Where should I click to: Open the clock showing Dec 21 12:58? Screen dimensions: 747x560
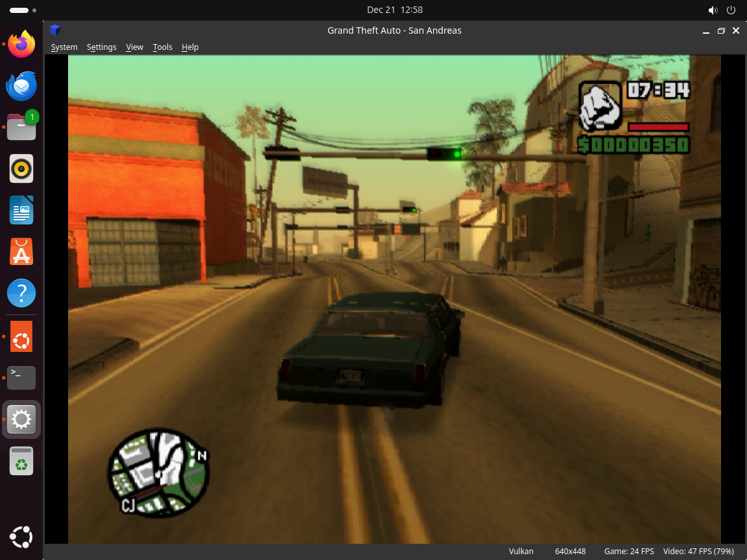coord(395,10)
